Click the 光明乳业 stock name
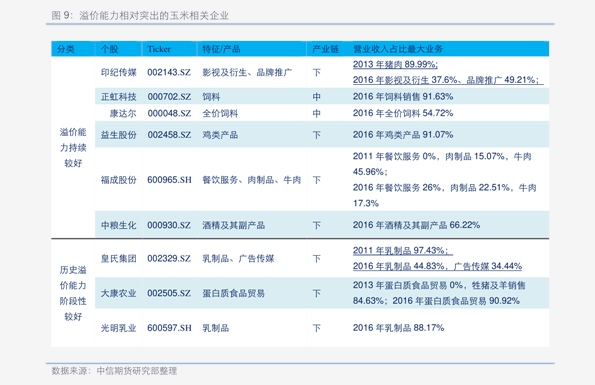 click(118, 328)
